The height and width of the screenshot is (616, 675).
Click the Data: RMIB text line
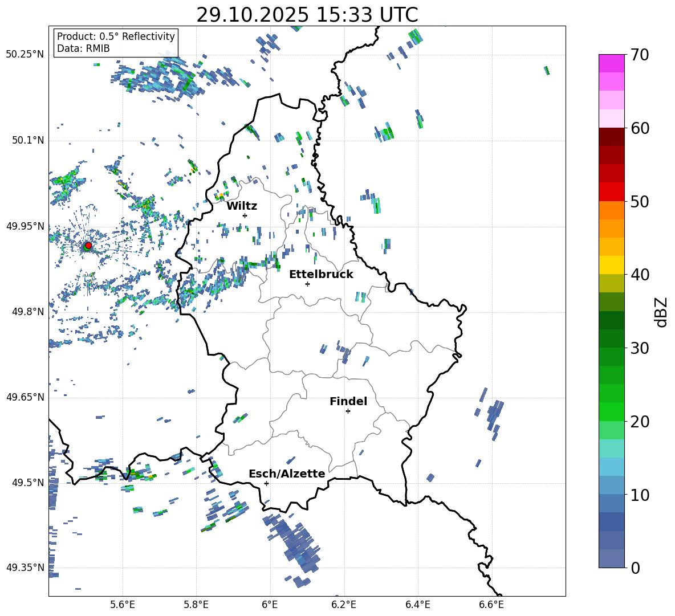pos(83,48)
